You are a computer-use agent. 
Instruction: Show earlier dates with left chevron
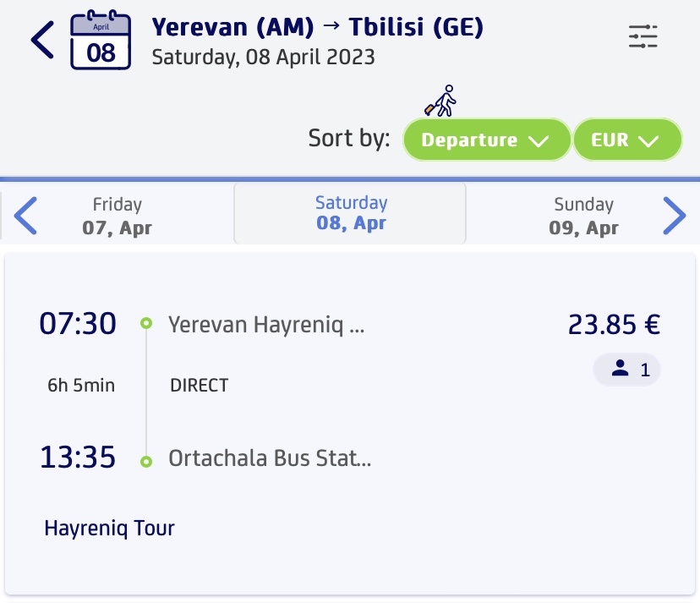tap(25, 216)
